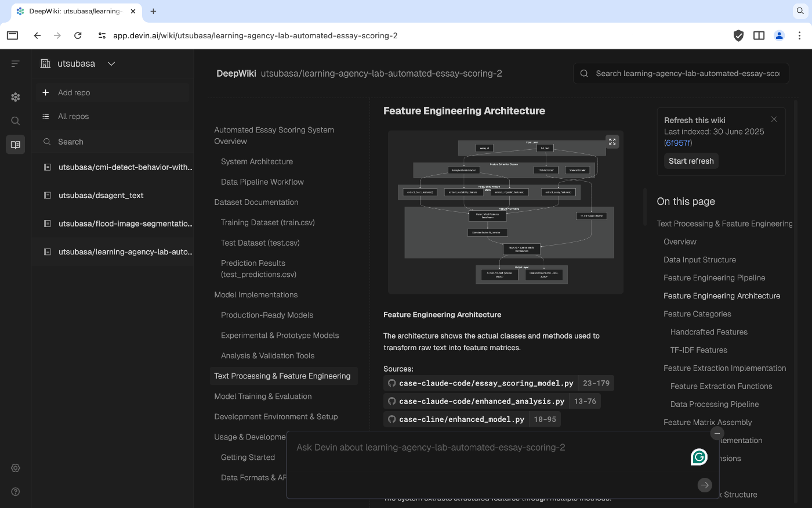Jump to Feature Matrix Assembly section

708,423
